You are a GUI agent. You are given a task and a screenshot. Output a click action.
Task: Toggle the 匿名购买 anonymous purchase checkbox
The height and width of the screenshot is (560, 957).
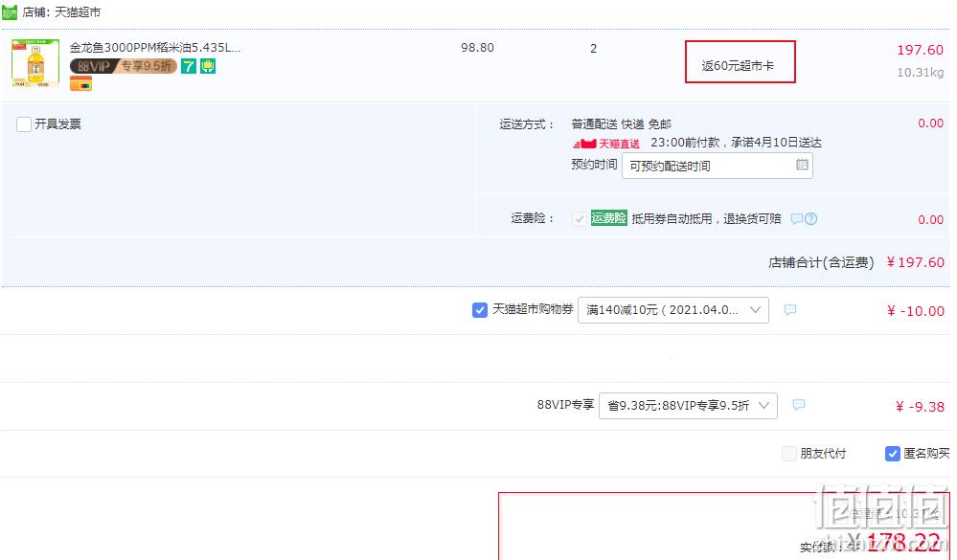pos(892,453)
